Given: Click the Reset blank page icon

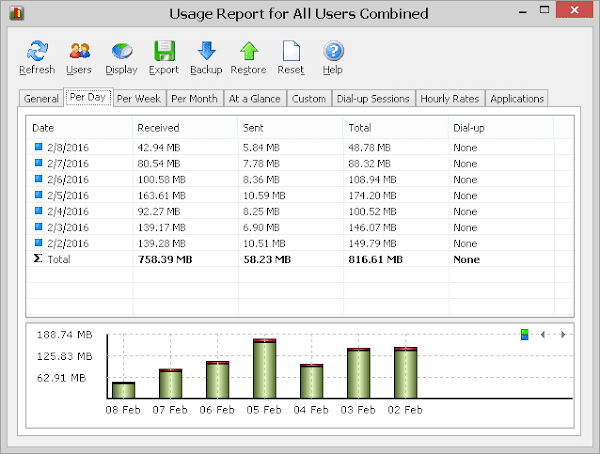Looking at the screenshot, I should pyautogui.click(x=291, y=51).
